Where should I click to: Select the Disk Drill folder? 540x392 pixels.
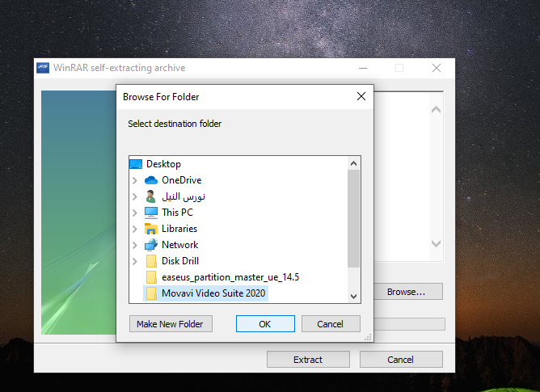click(x=180, y=261)
